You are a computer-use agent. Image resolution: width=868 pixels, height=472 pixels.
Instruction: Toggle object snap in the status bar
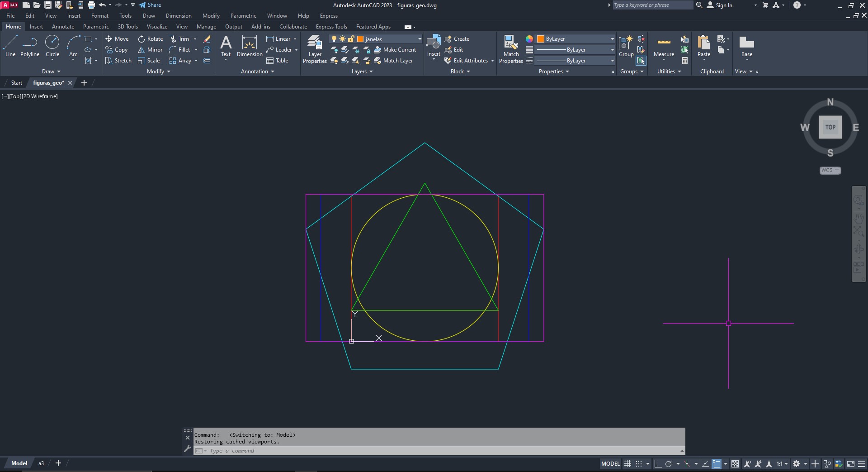click(x=717, y=464)
